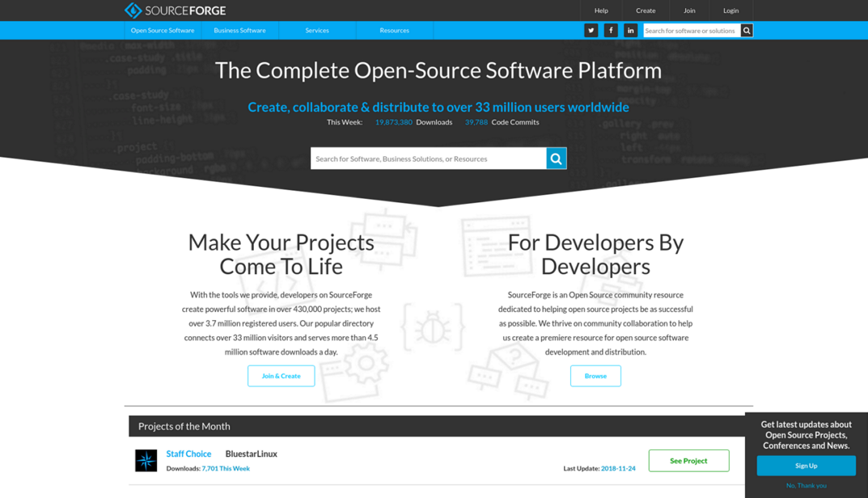Dismiss updates prompt with No, Thank you
The width and height of the screenshot is (868, 498).
pyautogui.click(x=806, y=485)
